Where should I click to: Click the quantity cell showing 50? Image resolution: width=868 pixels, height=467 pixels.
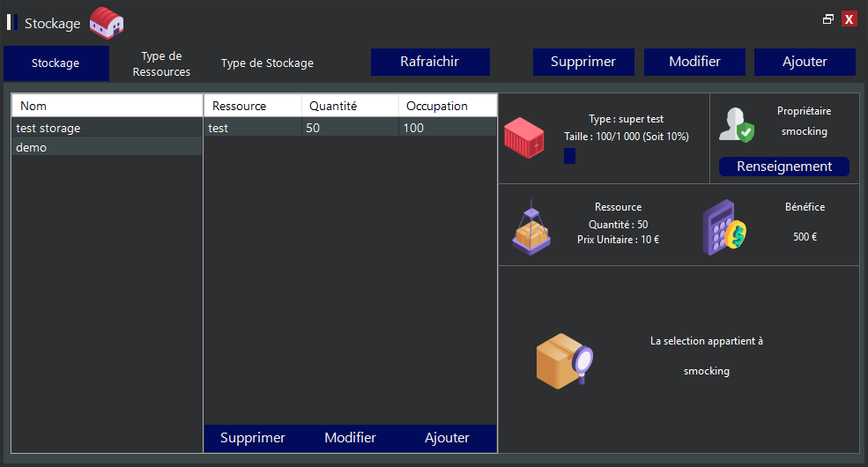coord(350,128)
